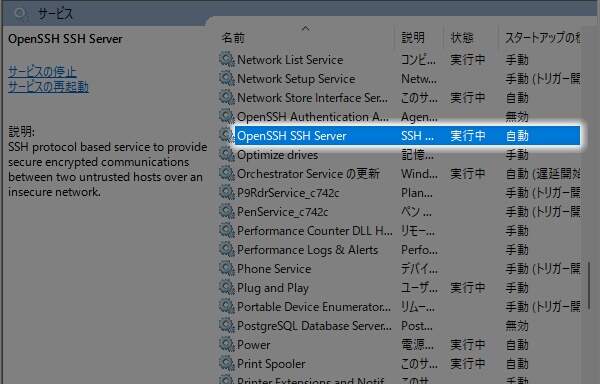Click the SSH ... description of OpenSSH SSH Server
The image size is (600, 384).
point(417,136)
